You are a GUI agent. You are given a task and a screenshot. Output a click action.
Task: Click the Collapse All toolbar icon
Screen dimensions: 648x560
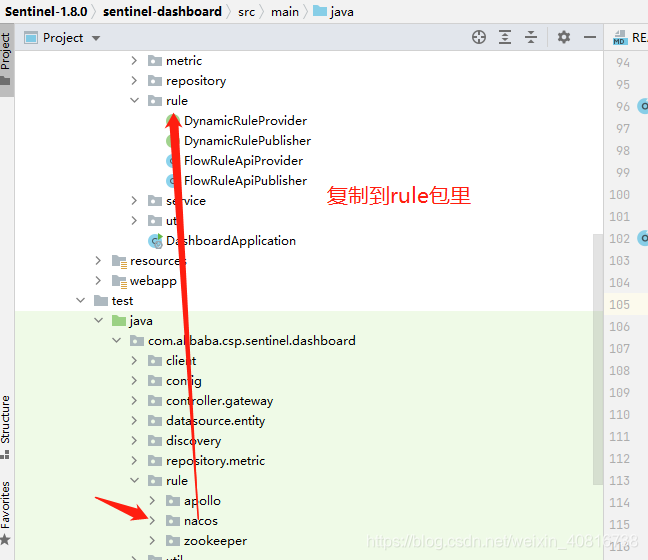(531, 37)
